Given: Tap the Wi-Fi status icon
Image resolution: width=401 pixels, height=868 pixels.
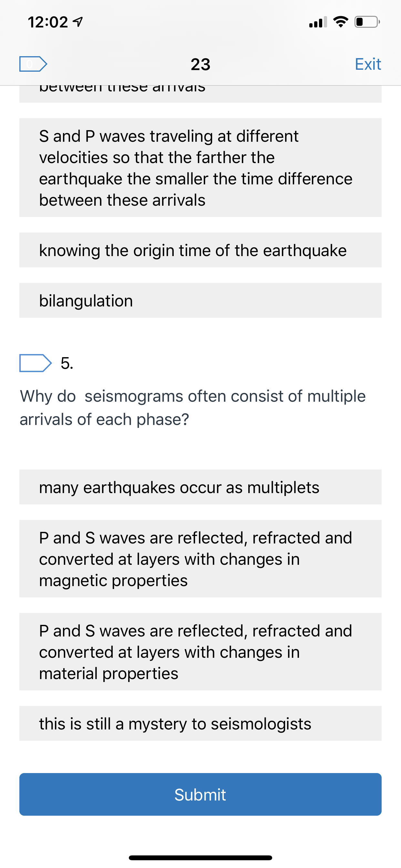Looking at the screenshot, I should click(341, 22).
